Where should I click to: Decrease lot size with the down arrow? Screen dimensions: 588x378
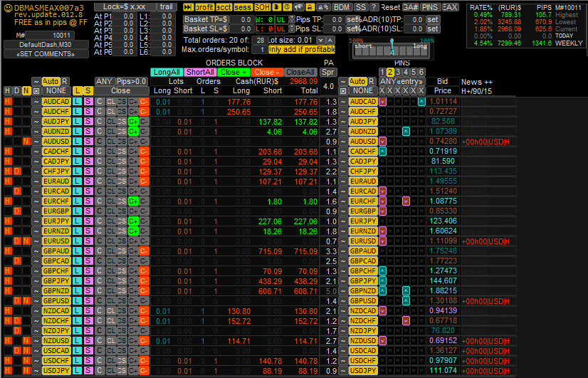[x=320, y=40]
